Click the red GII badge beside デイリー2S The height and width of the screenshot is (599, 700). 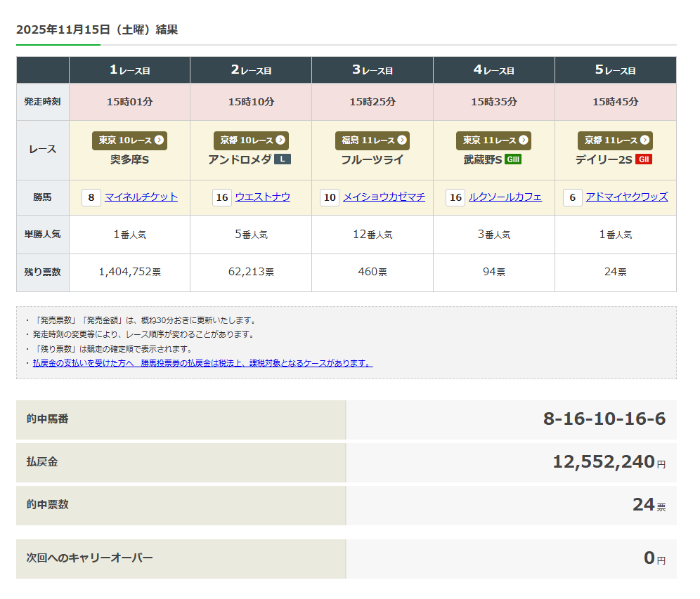[643, 159]
